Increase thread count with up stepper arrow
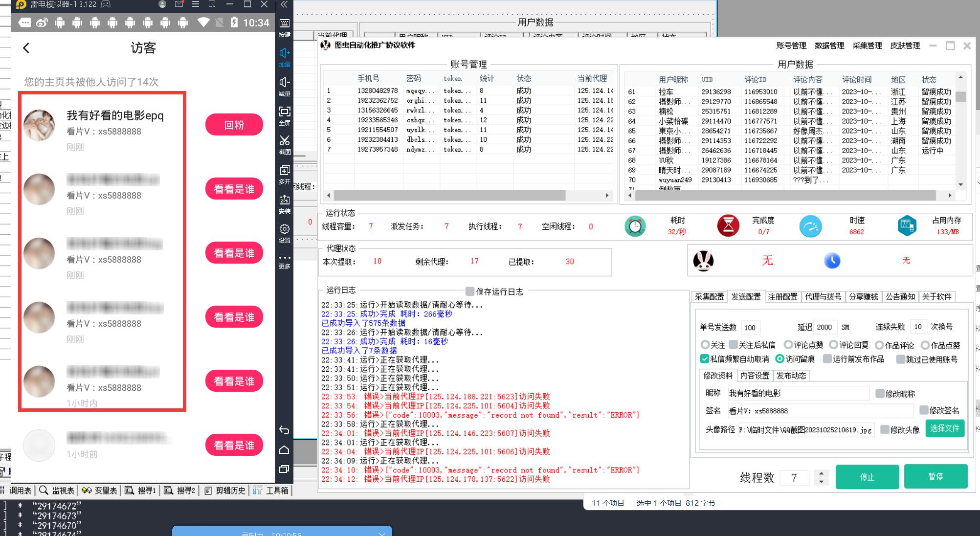The image size is (980, 536). pos(821,473)
